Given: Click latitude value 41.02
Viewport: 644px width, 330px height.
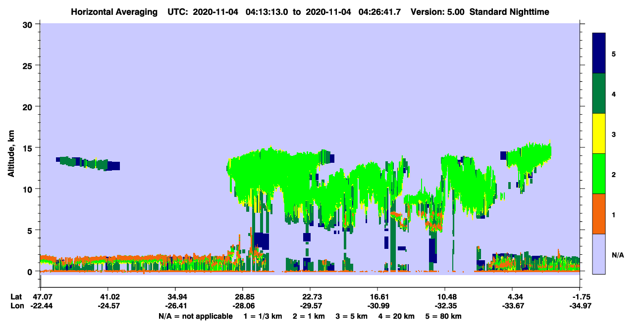Looking at the screenshot, I should (x=108, y=297).
